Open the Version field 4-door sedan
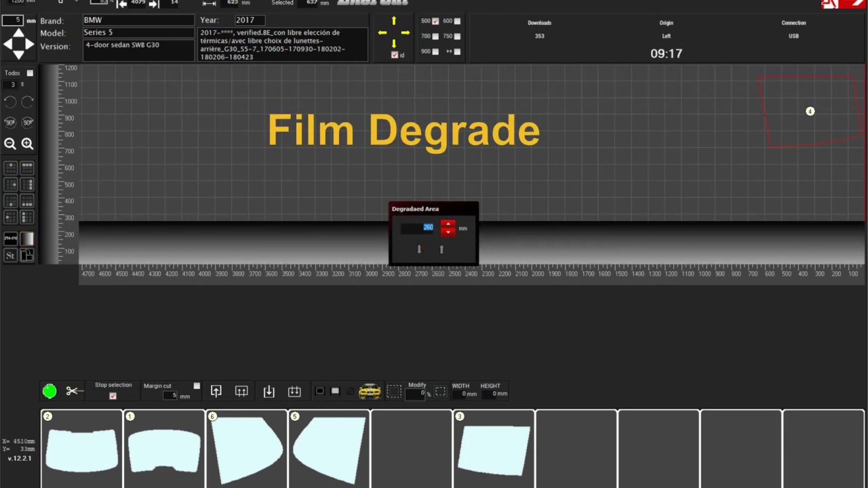Viewport: 868px width, 488px height. pyautogui.click(x=138, y=50)
